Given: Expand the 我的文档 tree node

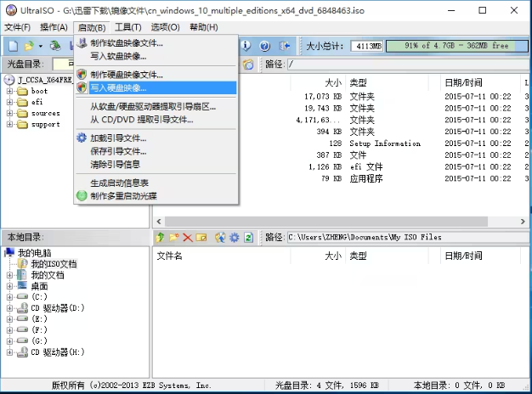Looking at the screenshot, I should (x=9, y=275).
